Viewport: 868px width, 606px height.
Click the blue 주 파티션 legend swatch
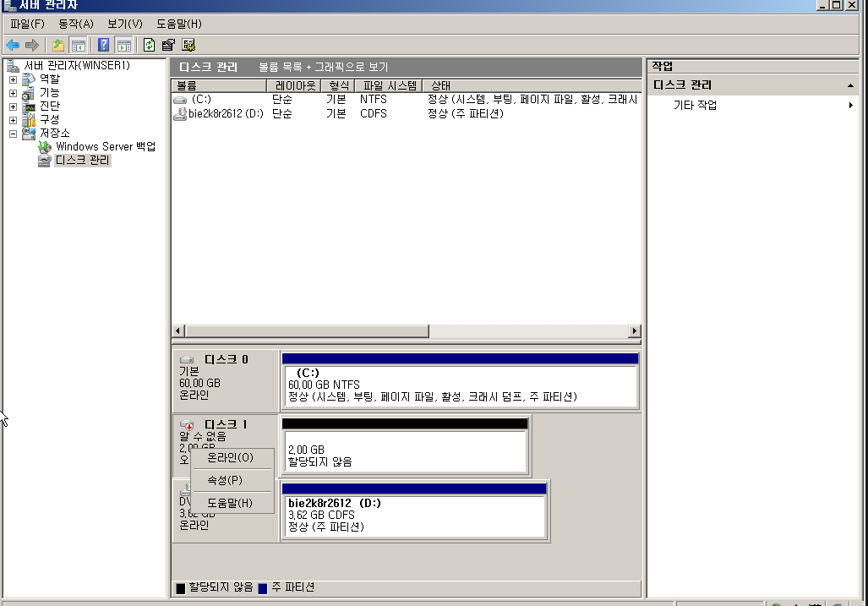[x=263, y=588]
